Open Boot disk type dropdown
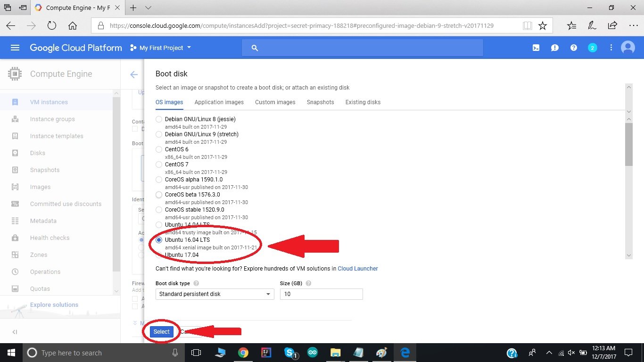Viewport: 644px width, 362px height. (x=215, y=294)
